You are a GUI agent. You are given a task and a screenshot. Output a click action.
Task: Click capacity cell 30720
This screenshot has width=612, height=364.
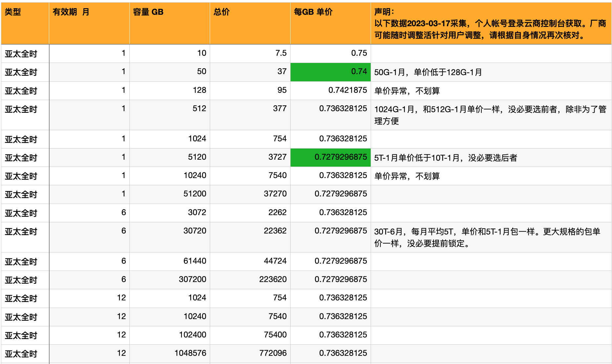click(170, 237)
